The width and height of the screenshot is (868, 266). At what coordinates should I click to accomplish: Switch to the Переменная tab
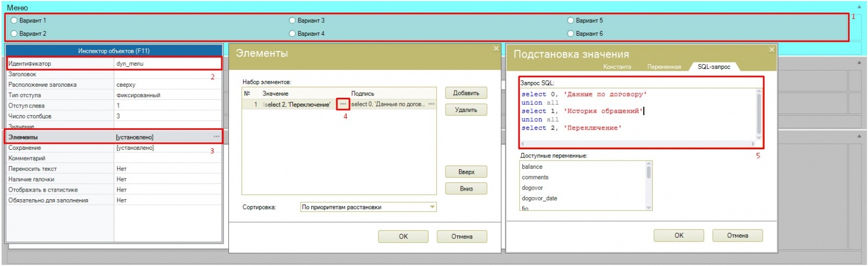[663, 67]
